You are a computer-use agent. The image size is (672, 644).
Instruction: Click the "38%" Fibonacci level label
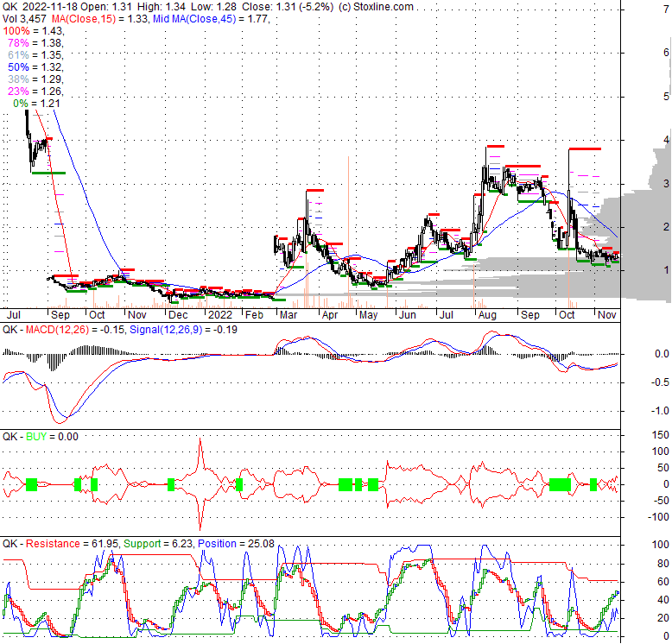pos(18,79)
